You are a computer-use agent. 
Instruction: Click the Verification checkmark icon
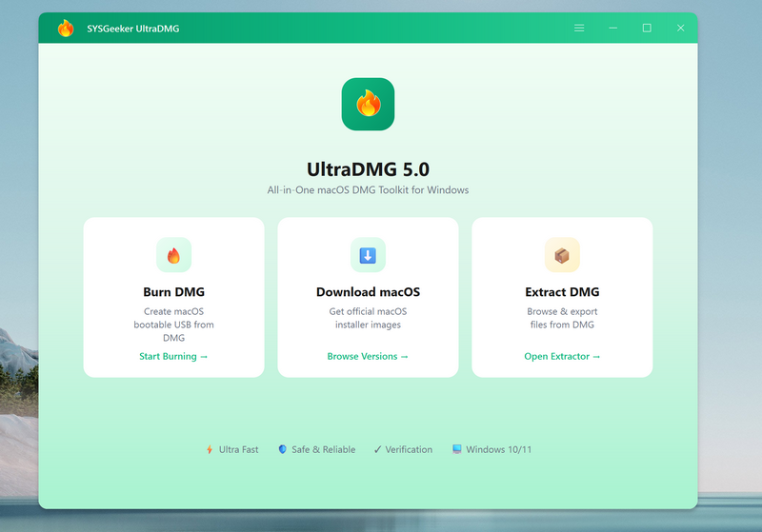point(377,449)
